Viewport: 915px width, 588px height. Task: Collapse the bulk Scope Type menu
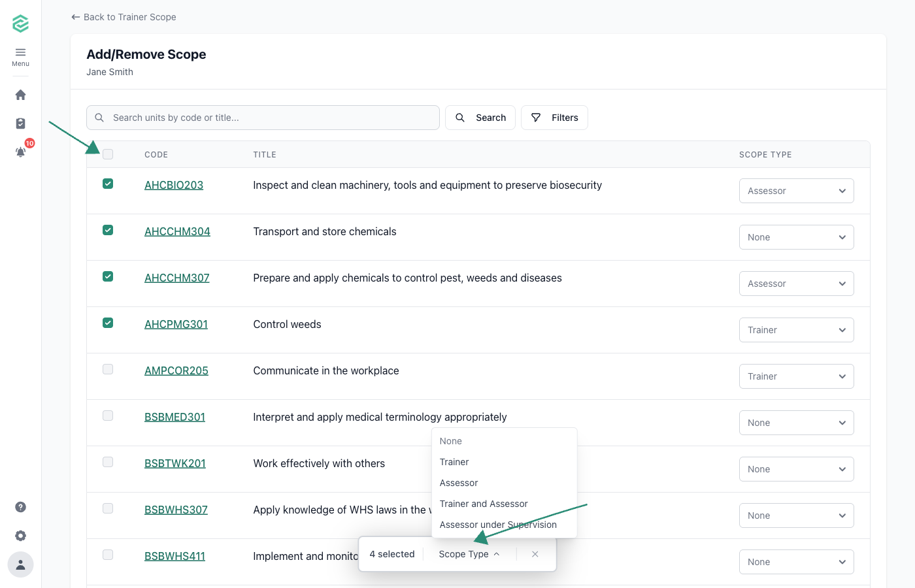point(469,554)
